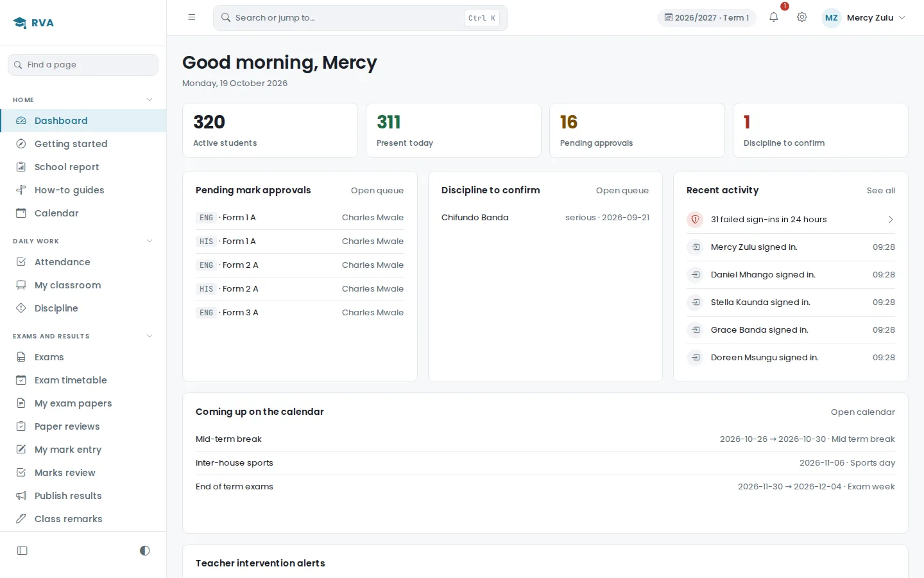Open Marks review page
The image size is (924, 578).
click(x=83, y=473)
